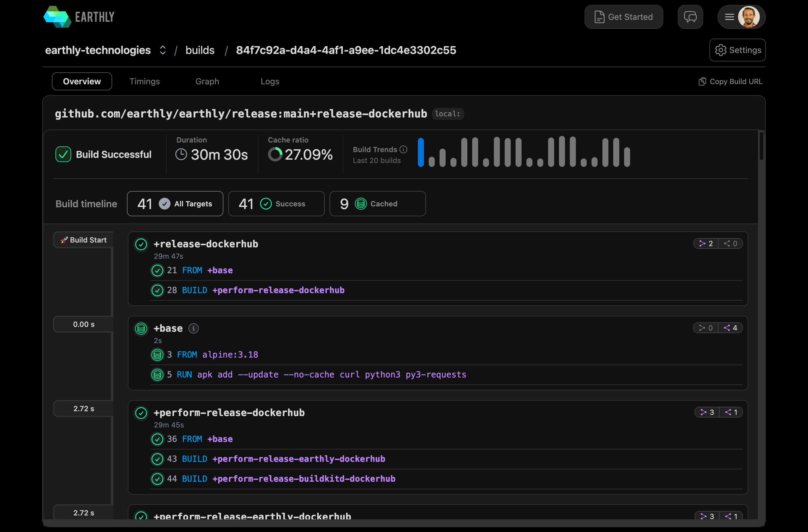Click the info icon beside +base
This screenshot has height=532, width=808.
[x=193, y=328]
